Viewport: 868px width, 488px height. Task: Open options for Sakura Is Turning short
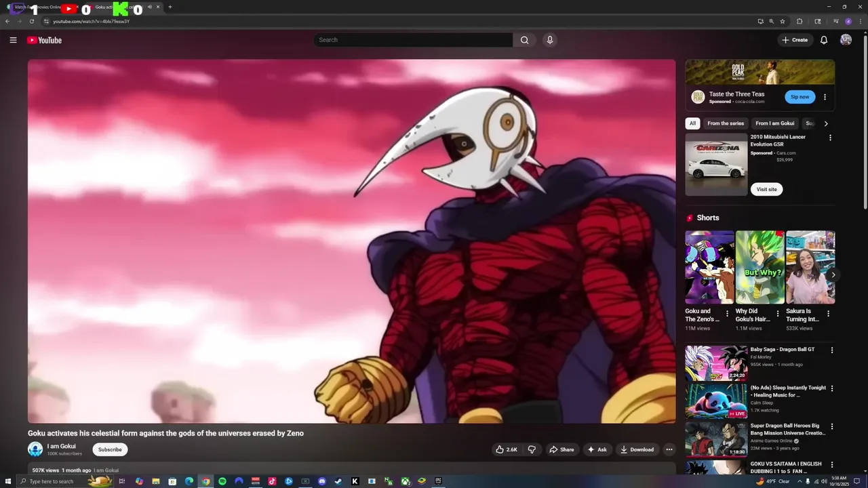coord(828,314)
